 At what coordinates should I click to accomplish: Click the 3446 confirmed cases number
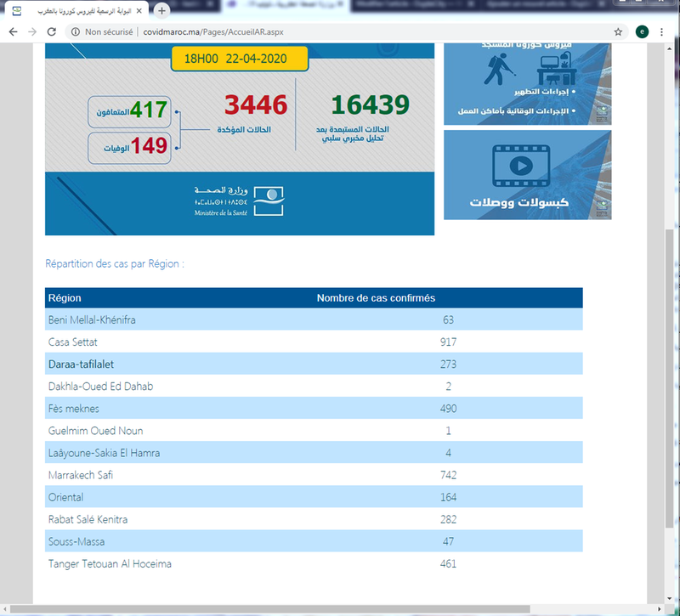(256, 105)
